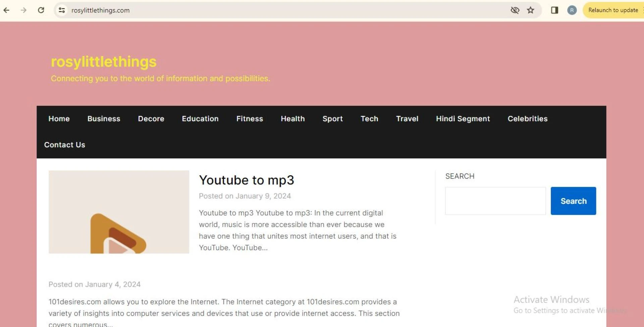The width and height of the screenshot is (644, 327).
Task: Click Relaunch to update button
Action: [x=613, y=10]
